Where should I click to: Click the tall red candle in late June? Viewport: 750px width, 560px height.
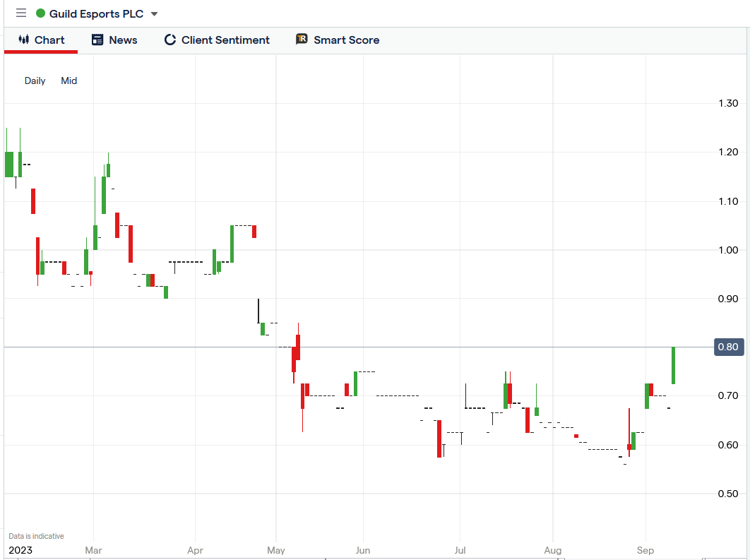(439, 439)
